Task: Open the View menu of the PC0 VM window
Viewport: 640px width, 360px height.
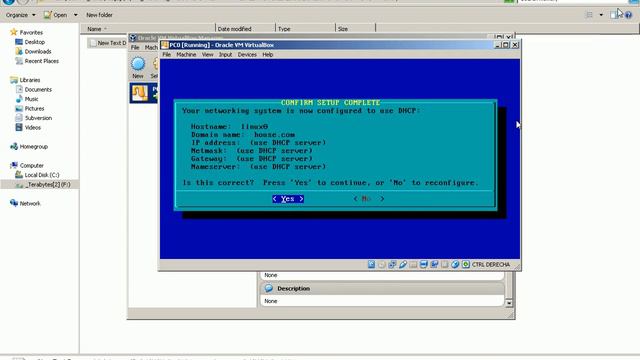Action: coord(207,54)
